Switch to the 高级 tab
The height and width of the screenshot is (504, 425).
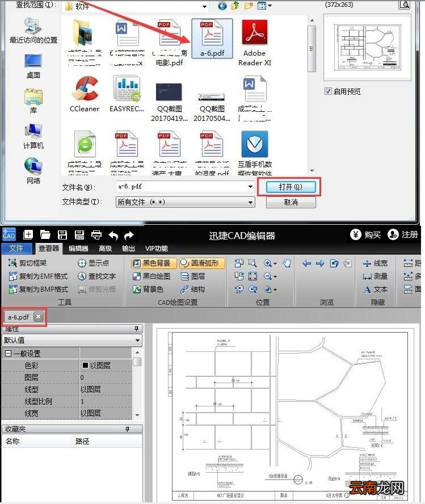pyautogui.click(x=105, y=248)
